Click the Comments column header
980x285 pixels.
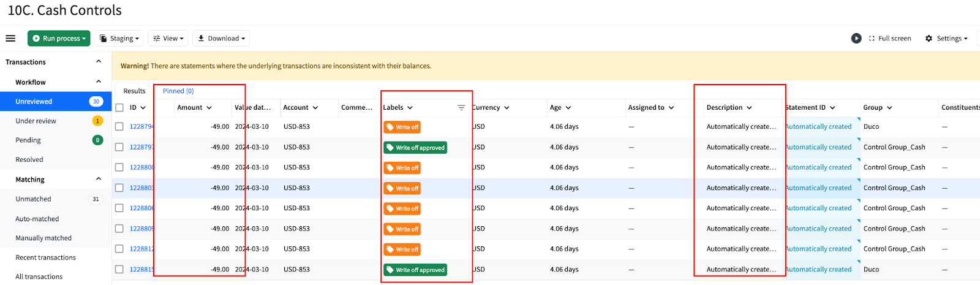356,107
